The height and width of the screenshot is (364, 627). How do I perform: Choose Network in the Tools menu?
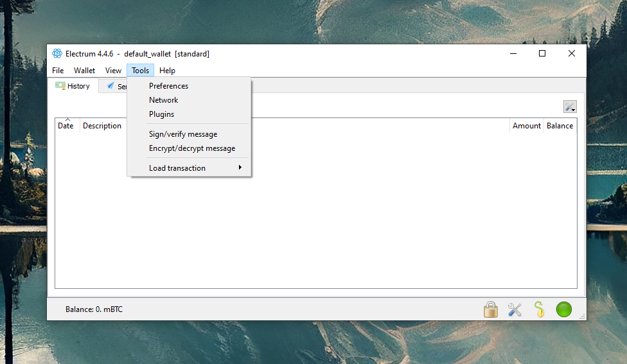tap(163, 100)
